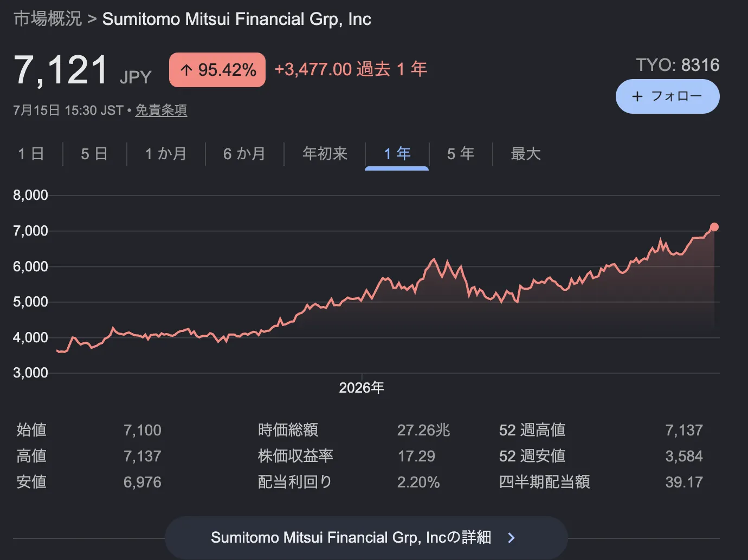Click the 7月15日 15:30 JST timestamp

click(x=68, y=110)
